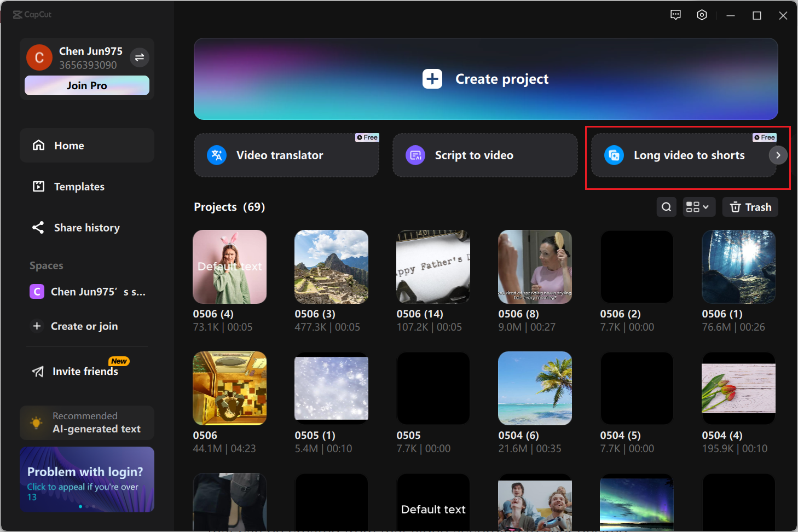Click the feedback message icon in the title bar
798x532 pixels.
coord(675,15)
